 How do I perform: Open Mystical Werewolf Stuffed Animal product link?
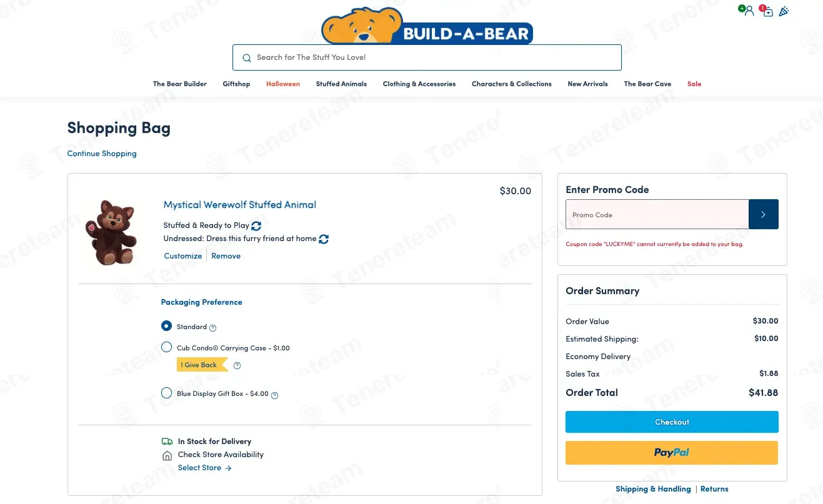click(x=239, y=205)
